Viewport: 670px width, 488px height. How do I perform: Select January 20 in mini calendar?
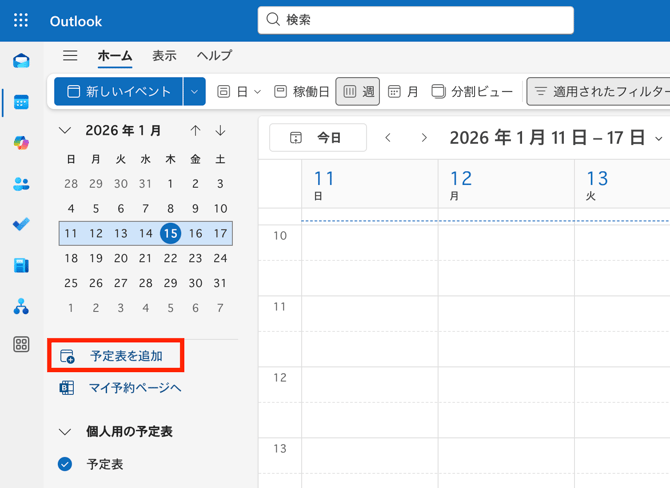point(120,258)
